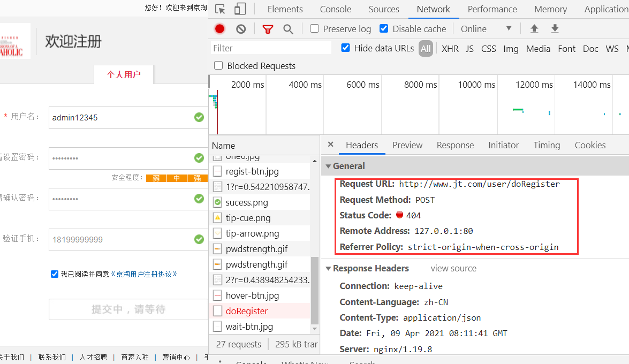Screen dimensions: 629x364
Task: Select the pwdstrength.gif first request row
Action: [260, 249]
